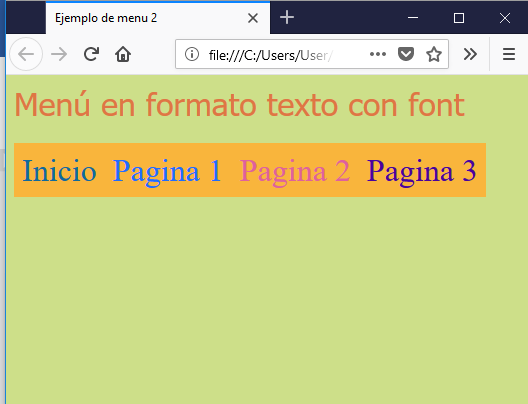
Task: Save page to Pocket
Action: point(406,54)
